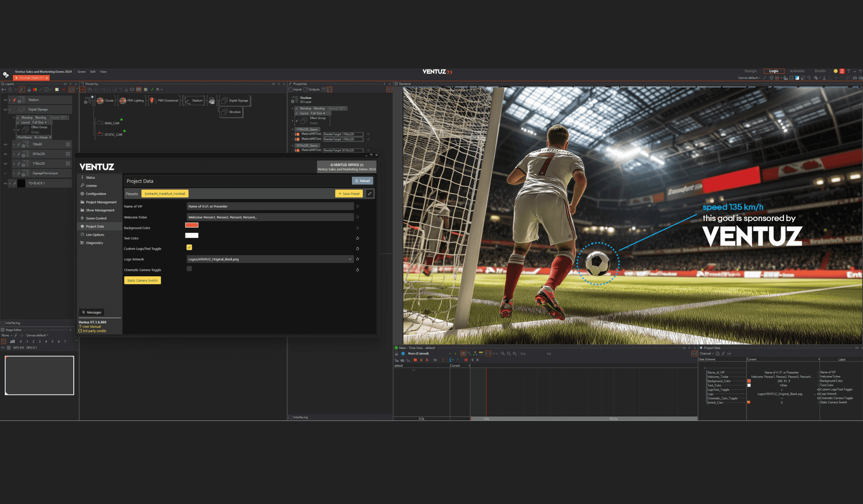Screen dimensions: 863x504
Task: Hide the Stadium layer via eye icon
Action: 5,100
